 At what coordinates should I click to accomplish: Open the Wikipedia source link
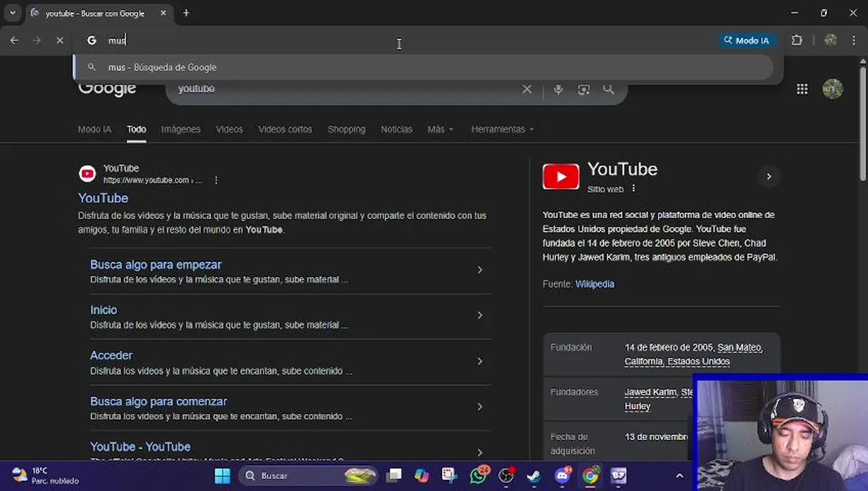(x=594, y=284)
